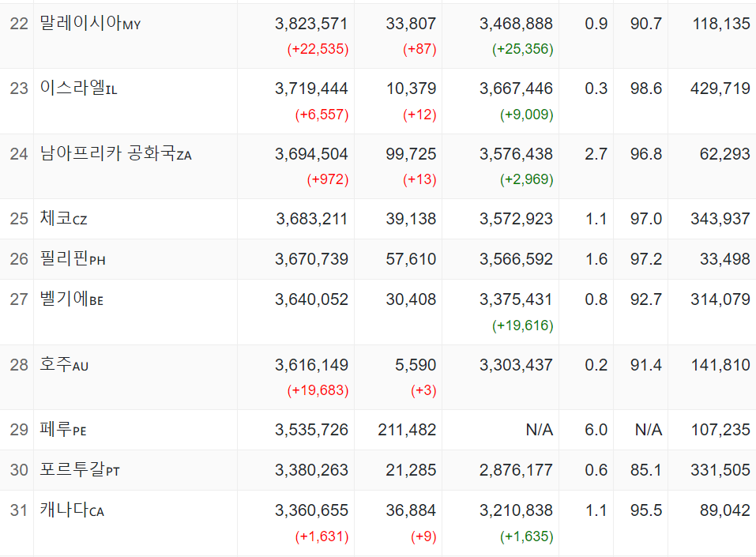
Task: Click the rank number 29
Action: tap(19, 430)
